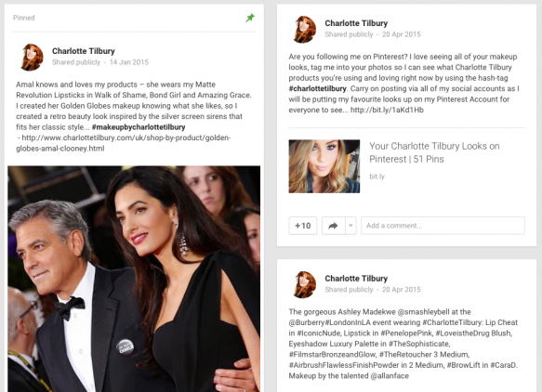Open Charlotte Tilbury avatar on pinned post
The width and height of the screenshot is (542, 392).
coord(33,57)
